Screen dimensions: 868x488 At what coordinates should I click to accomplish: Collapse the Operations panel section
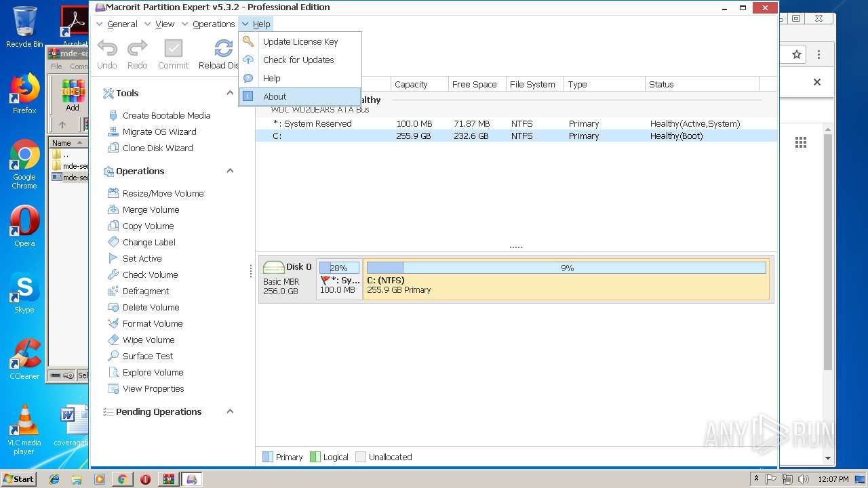pos(230,171)
